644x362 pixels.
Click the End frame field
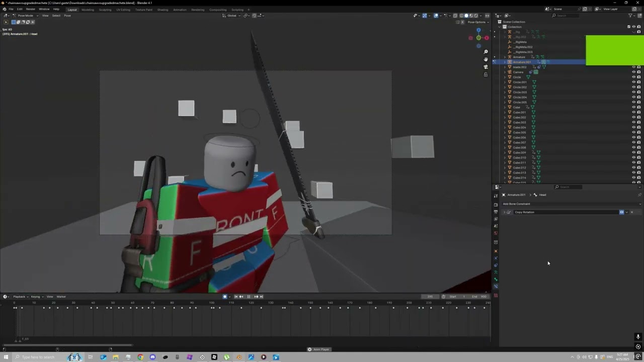(x=479, y=297)
